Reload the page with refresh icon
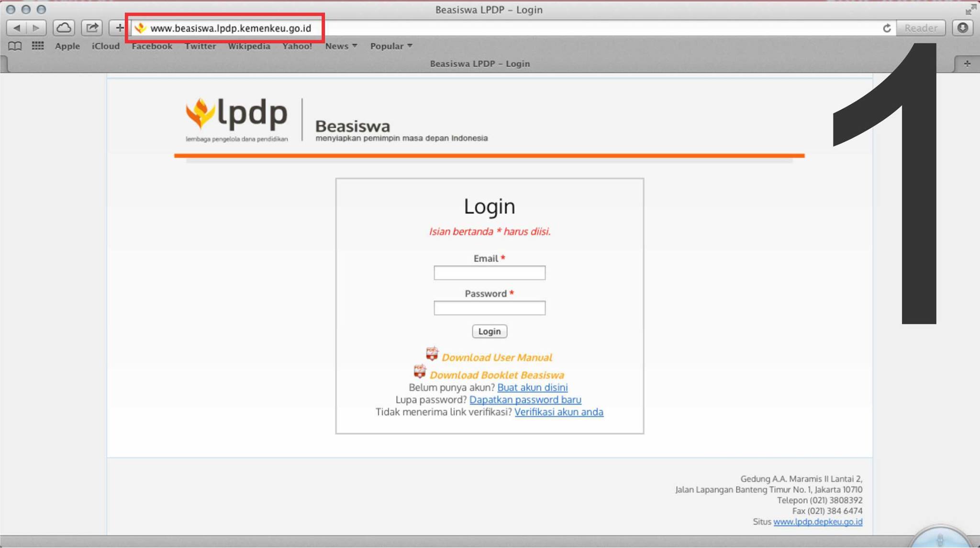The image size is (980, 548). [x=887, y=28]
